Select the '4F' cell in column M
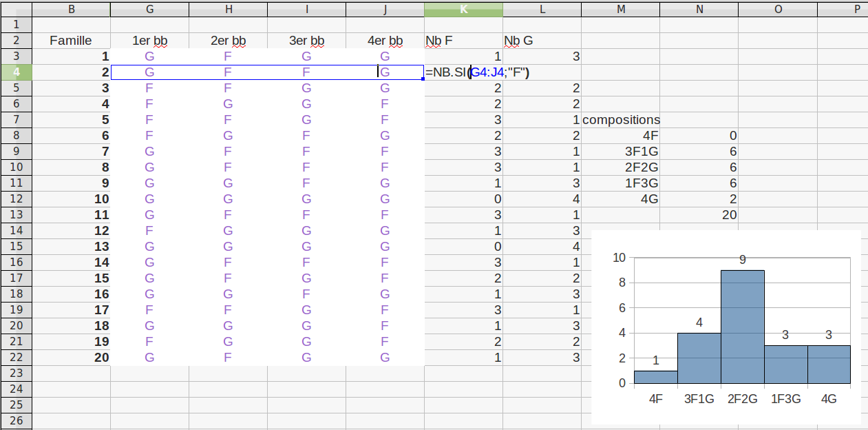 [x=620, y=136]
